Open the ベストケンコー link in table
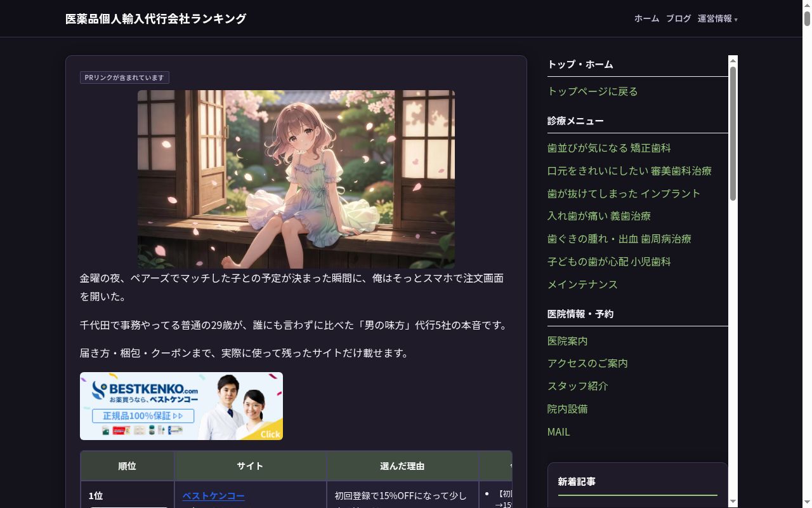Screen dimensions: 812x508 [214, 495]
